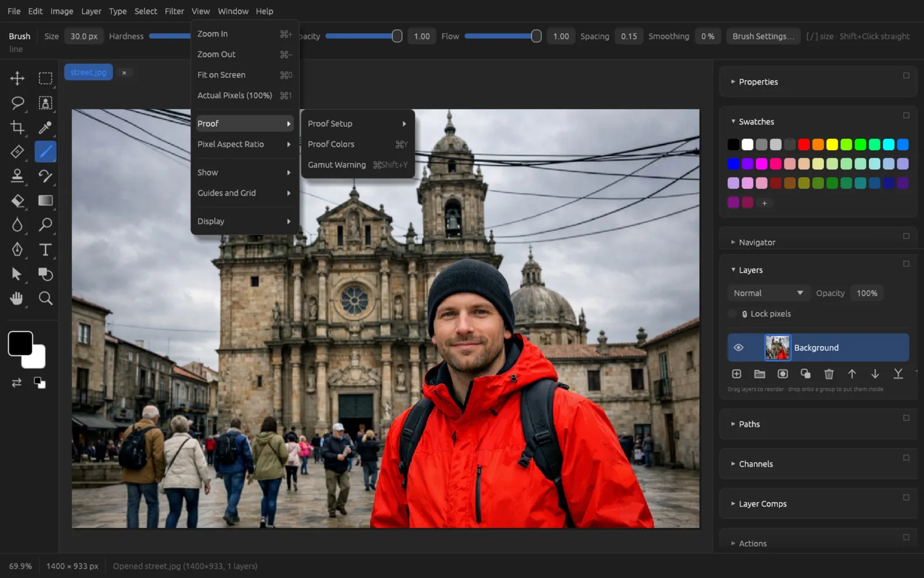Screen dimensions: 924x578
Task: Reset to default black and white colors
Action: pyautogui.click(x=39, y=383)
